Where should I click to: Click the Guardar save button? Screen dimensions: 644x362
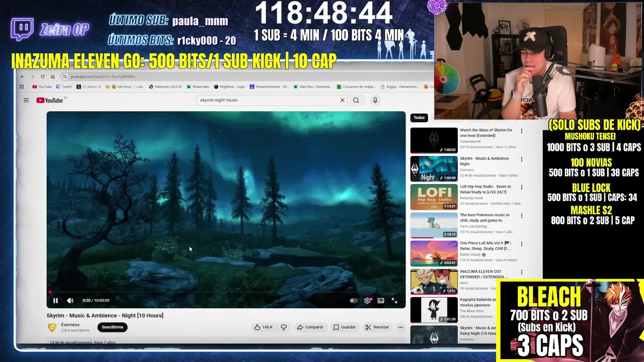click(345, 327)
